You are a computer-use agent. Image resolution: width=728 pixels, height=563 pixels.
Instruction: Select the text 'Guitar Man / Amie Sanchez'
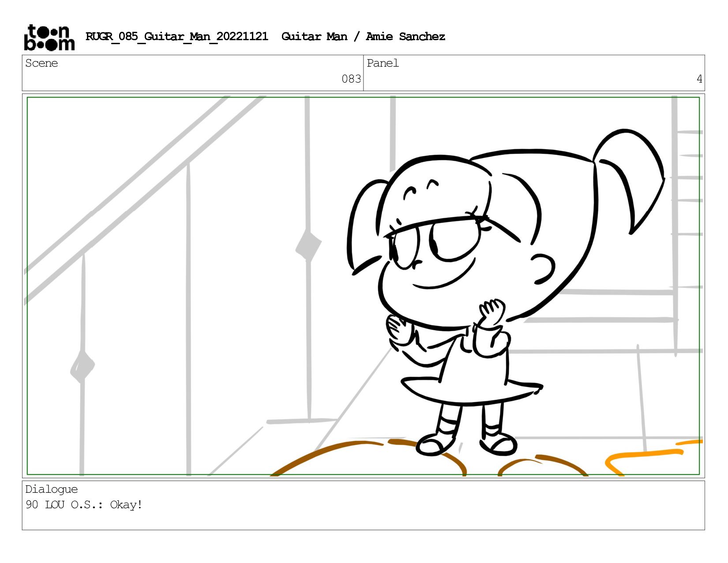click(363, 37)
